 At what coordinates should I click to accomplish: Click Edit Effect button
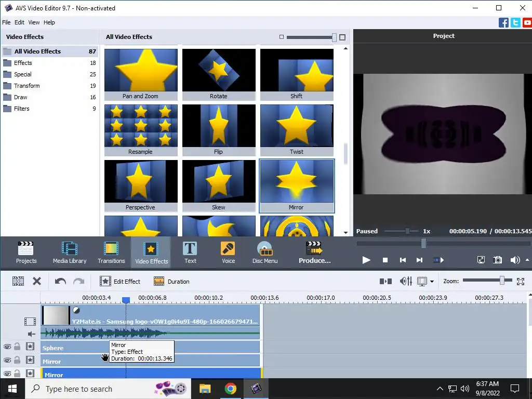coord(120,281)
